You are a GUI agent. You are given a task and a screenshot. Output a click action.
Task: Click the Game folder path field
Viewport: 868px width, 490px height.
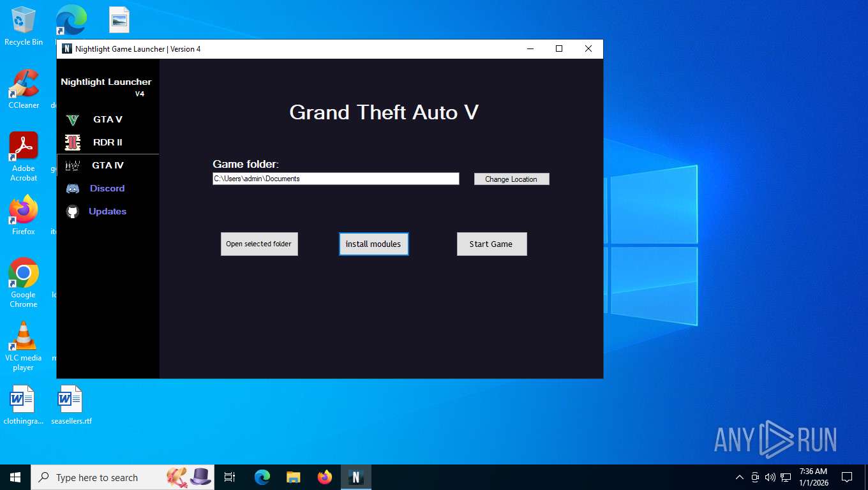pos(336,179)
